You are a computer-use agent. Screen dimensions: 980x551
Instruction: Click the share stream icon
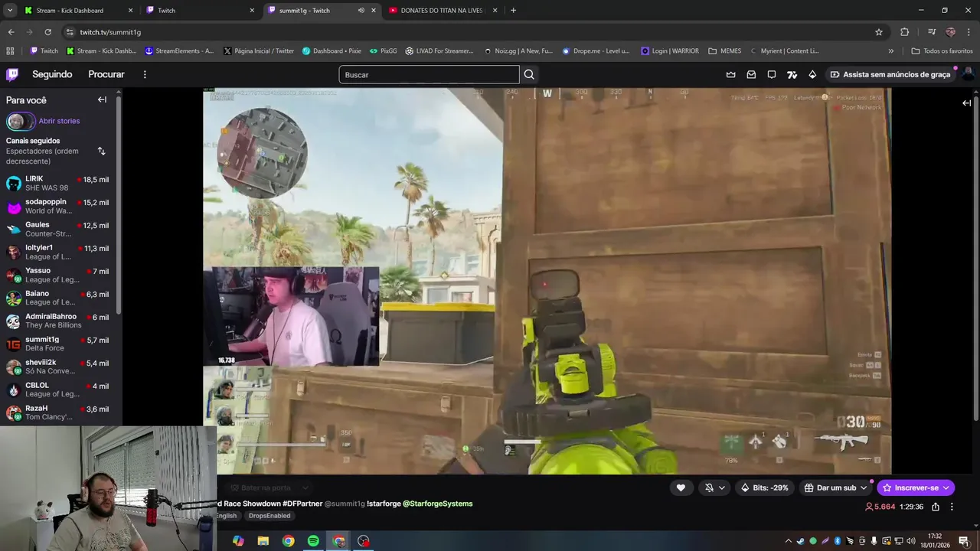coord(936,507)
